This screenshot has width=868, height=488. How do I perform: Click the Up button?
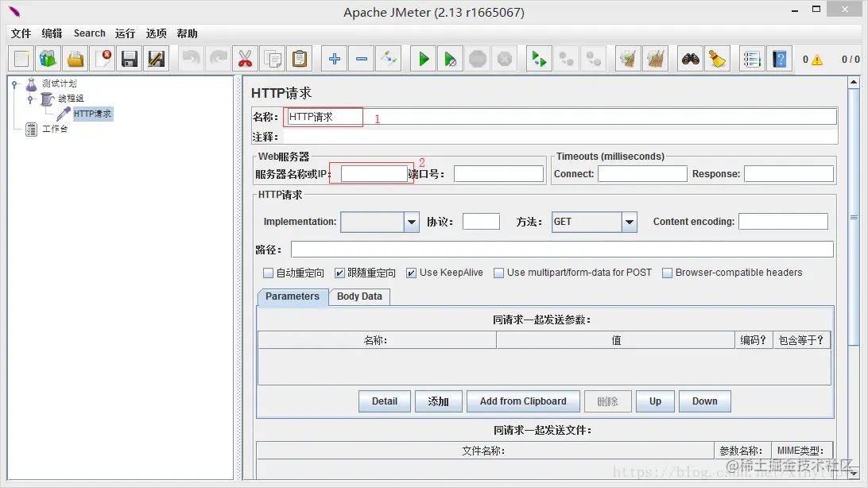pos(656,401)
